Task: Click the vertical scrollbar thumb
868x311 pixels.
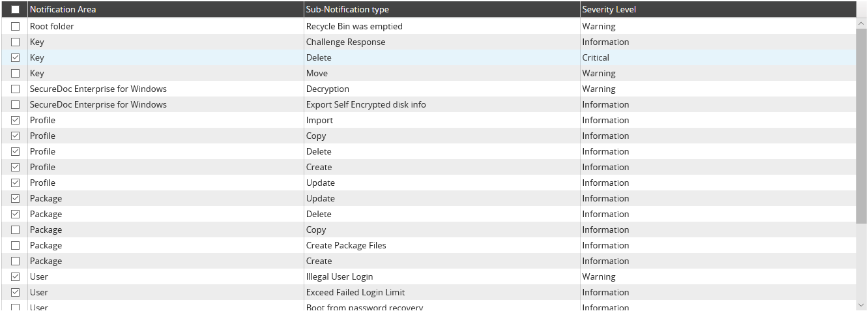Action: pyautogui.click(x=861, y=126)
